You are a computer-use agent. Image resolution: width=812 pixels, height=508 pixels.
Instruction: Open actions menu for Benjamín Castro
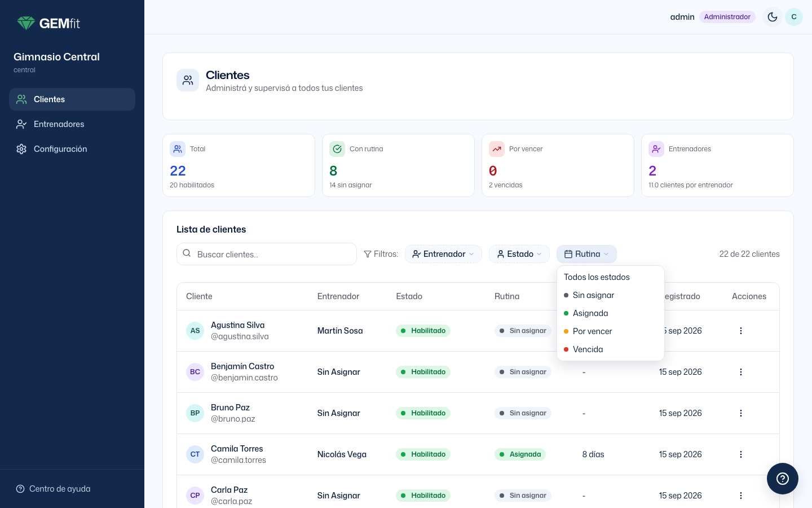click(741, 372)
